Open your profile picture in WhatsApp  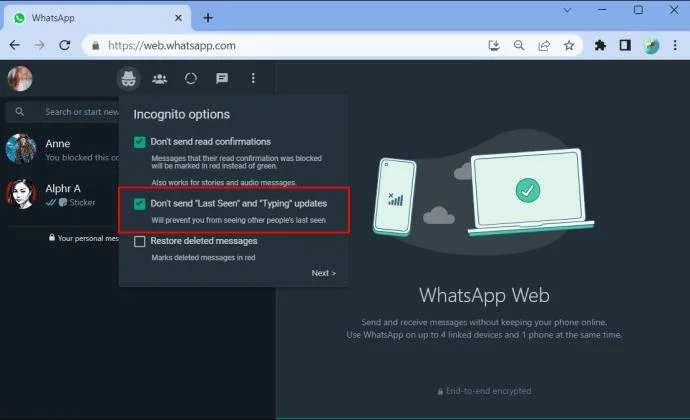[20, 79]
